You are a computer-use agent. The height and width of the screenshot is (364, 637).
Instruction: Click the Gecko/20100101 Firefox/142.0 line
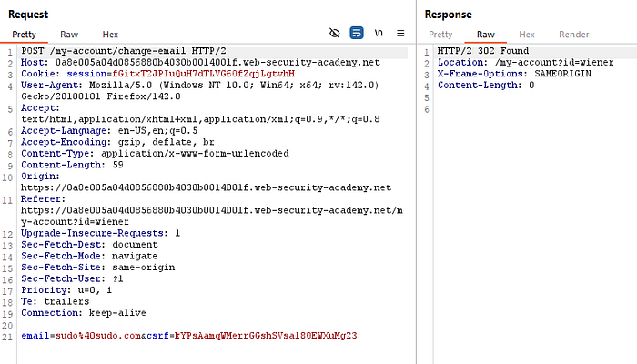tap(101, 96)
